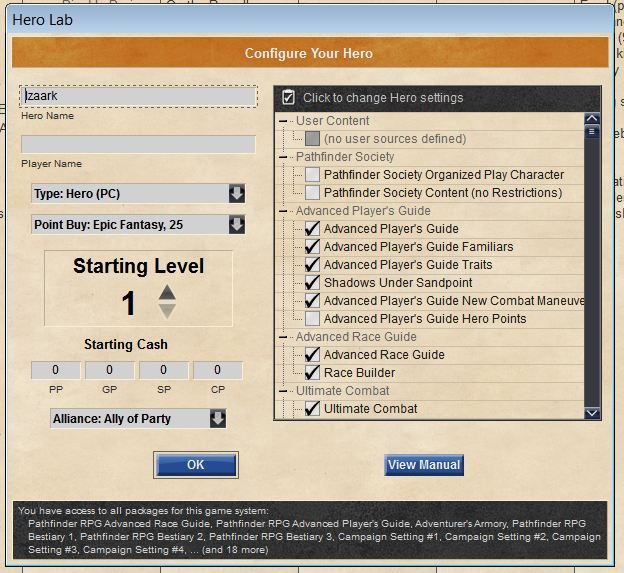The image size is (624, 573).
Task: Click the 'You have access to all packages' text
Action: click(x=143, y=511)
